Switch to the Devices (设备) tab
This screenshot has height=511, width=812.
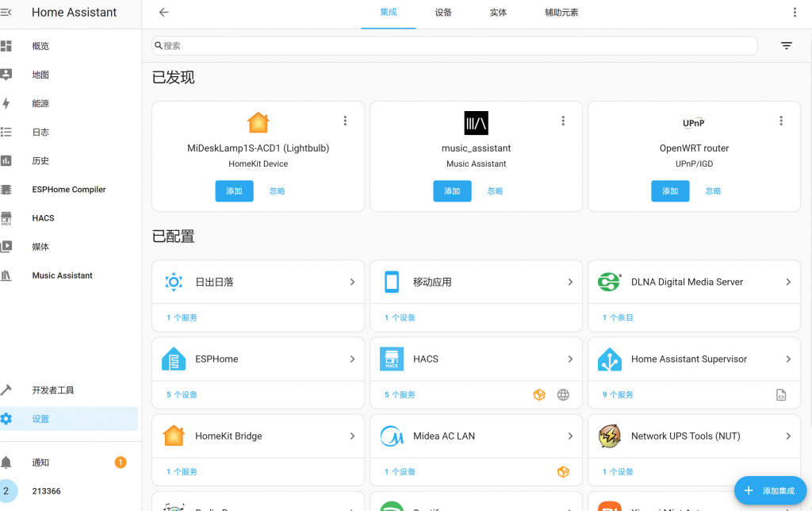(443, 13)
